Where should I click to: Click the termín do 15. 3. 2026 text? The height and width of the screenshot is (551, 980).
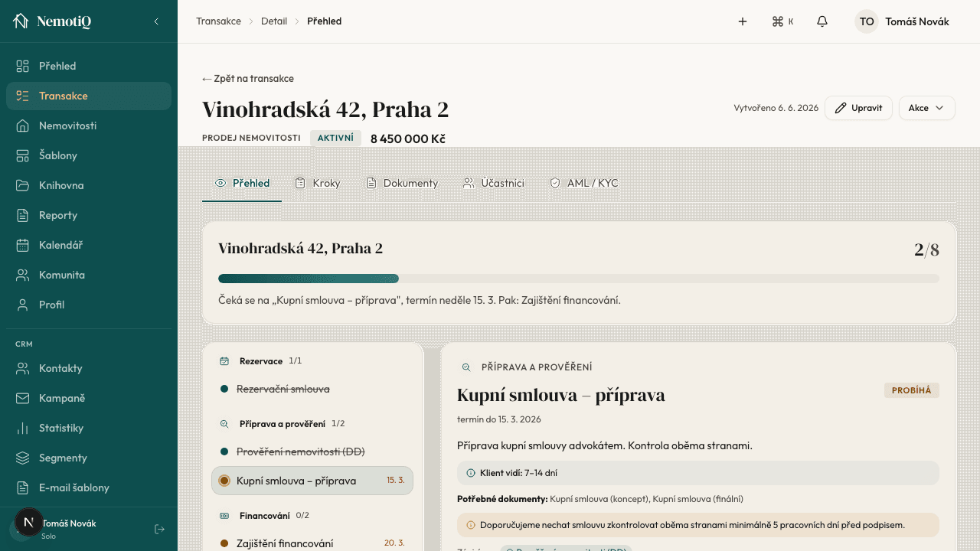499,419
